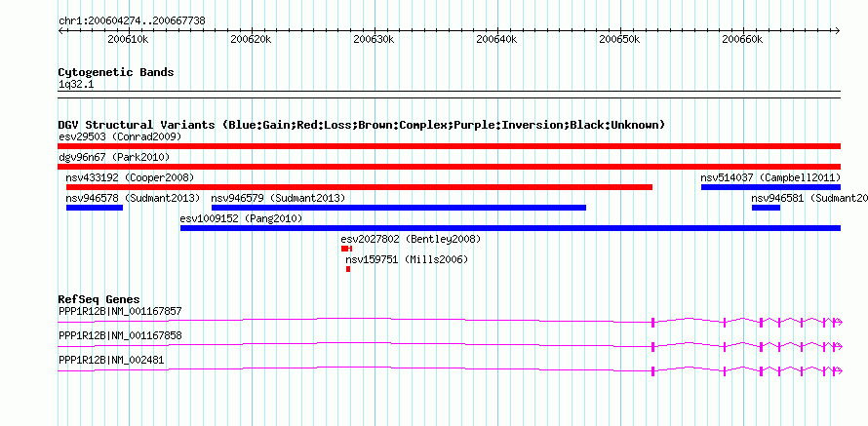This screenshot has height=426, width=868.
Task: Click the chr1:200604274..200667738 coordinate label
Action: tap(132, 20)
